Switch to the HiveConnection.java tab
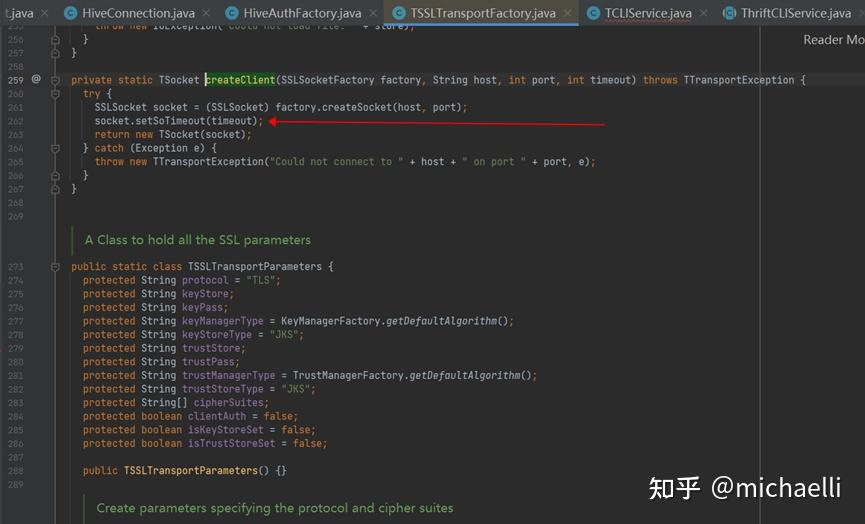The width and height of the screenshot is (865, 524). [138, 13]
